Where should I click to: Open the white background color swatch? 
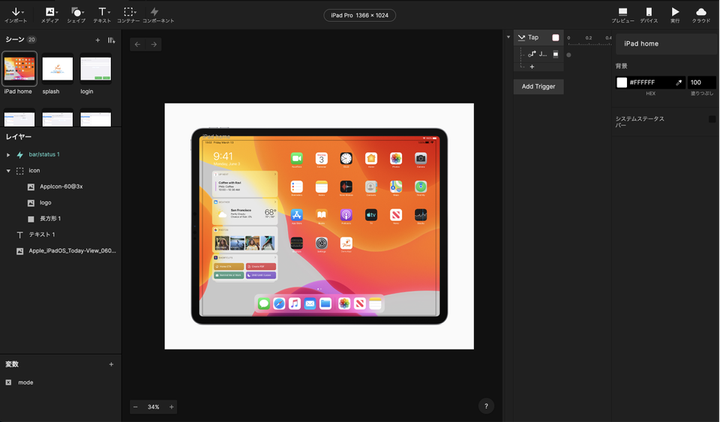[x=622, y=82]
